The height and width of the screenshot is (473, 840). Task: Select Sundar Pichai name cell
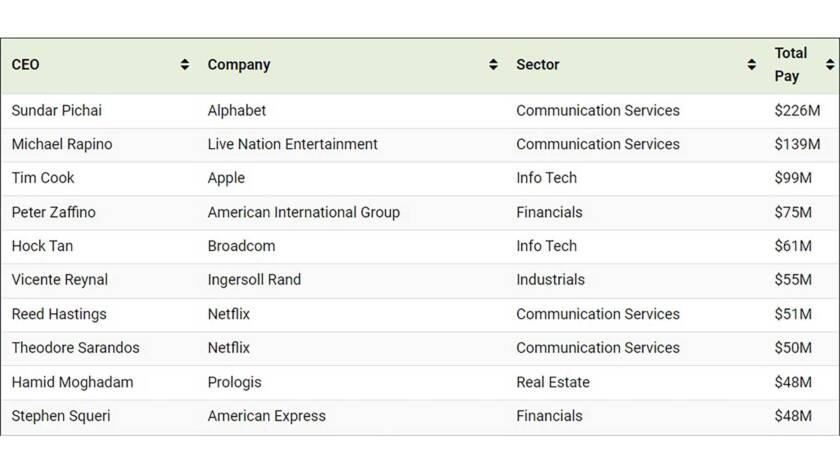pos(57,110)
